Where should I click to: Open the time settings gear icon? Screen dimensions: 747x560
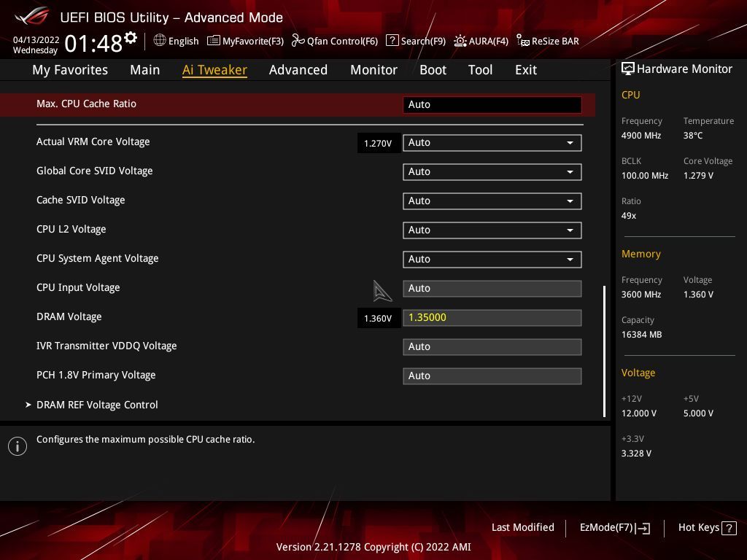[131, 38]
